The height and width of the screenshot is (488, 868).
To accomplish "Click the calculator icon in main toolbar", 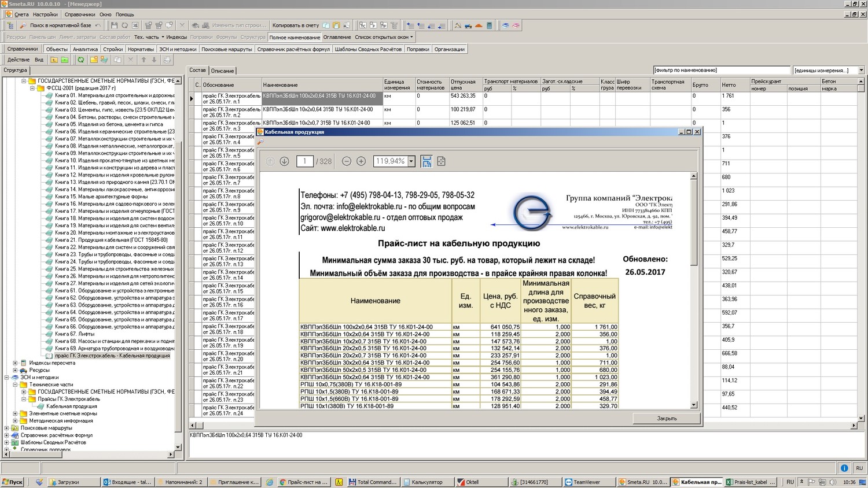I will coord(490,25).
